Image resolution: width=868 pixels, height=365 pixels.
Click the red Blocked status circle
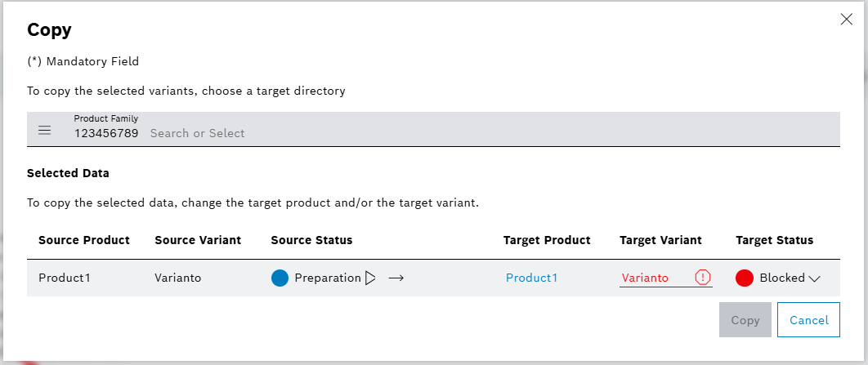click(x=745, y=278)
